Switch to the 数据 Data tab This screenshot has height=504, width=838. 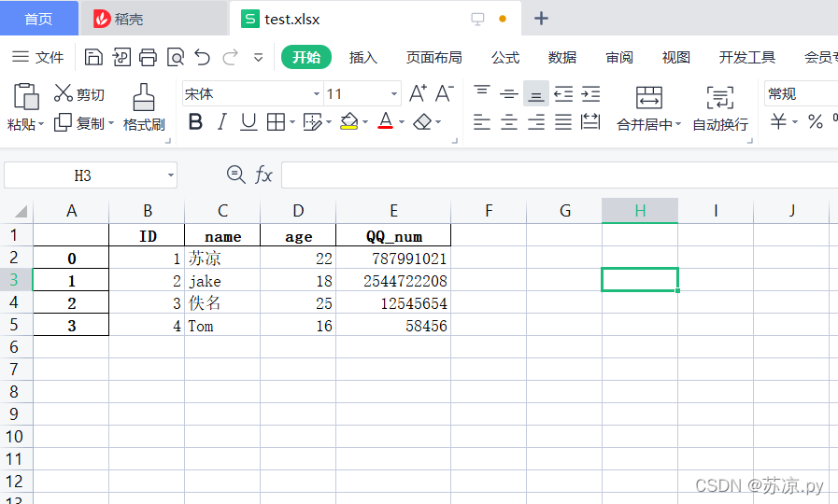pos(562,57)
